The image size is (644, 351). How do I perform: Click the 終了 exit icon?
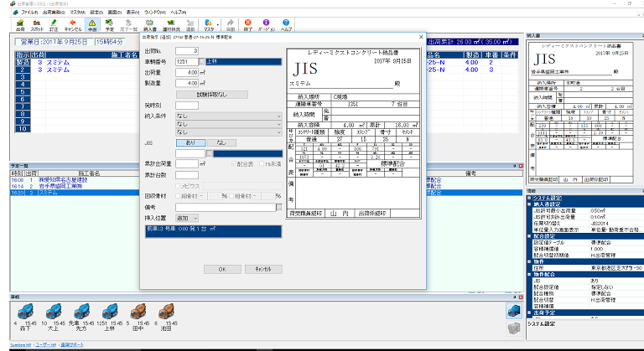(247, 25)
